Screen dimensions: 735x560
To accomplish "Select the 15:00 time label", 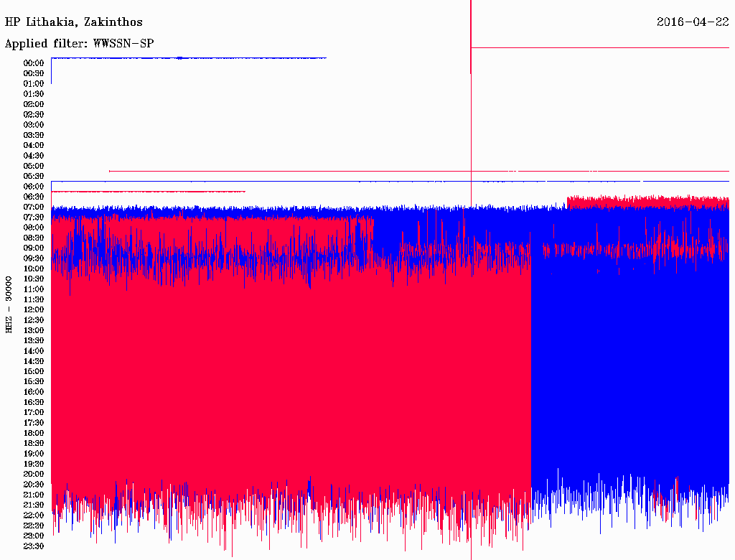I will pos(34,371).
